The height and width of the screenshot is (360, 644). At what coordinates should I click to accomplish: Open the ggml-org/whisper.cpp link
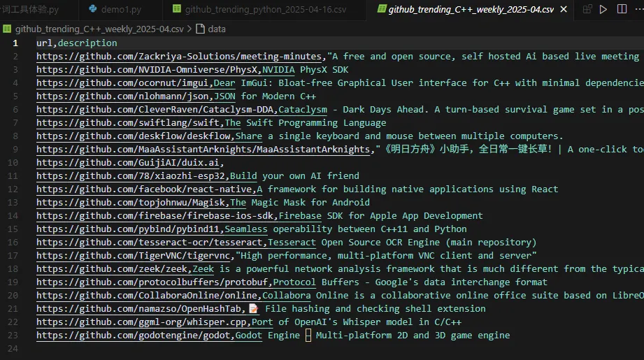(x=141, y=322)
